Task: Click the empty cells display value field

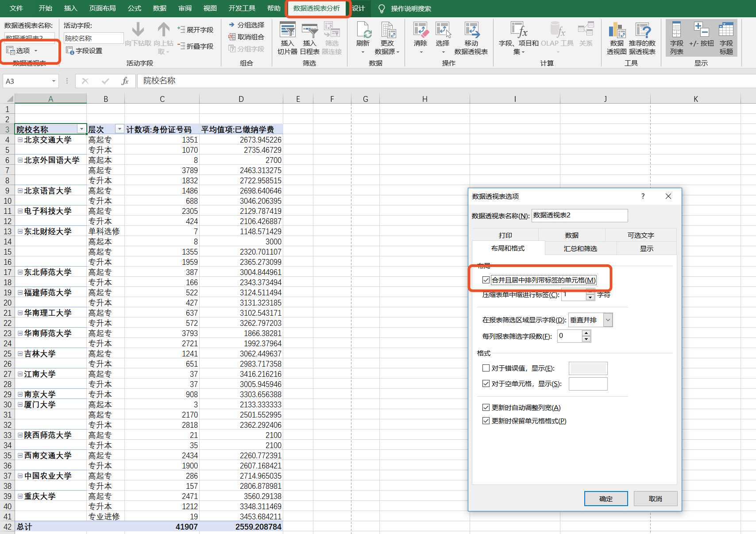Action: pyautogui.click(x=588, y=383)
